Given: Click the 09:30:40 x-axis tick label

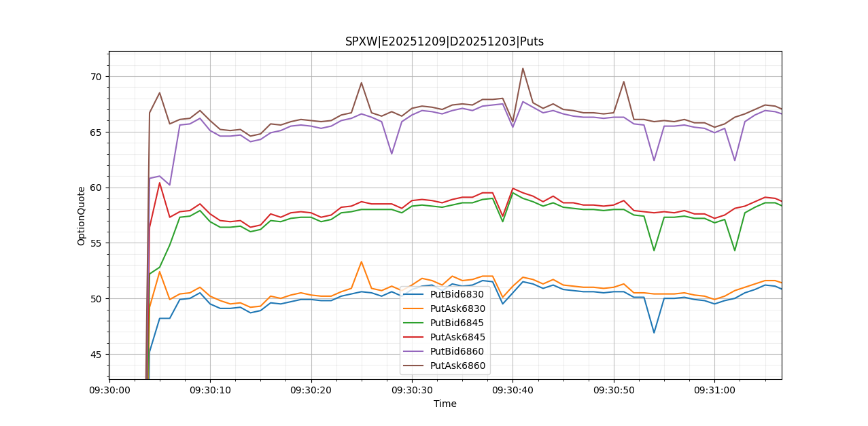Looking at the screenshot, I should click(513, 391).
